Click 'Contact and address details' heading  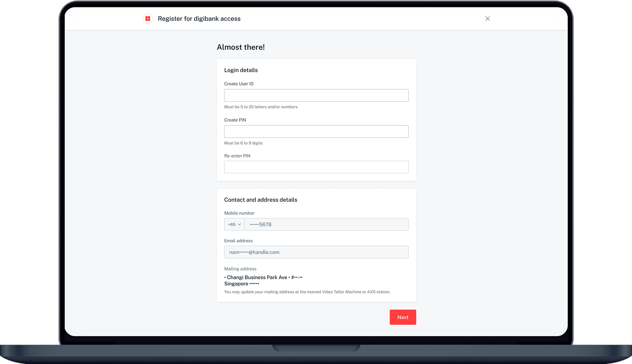pos(261,200)
